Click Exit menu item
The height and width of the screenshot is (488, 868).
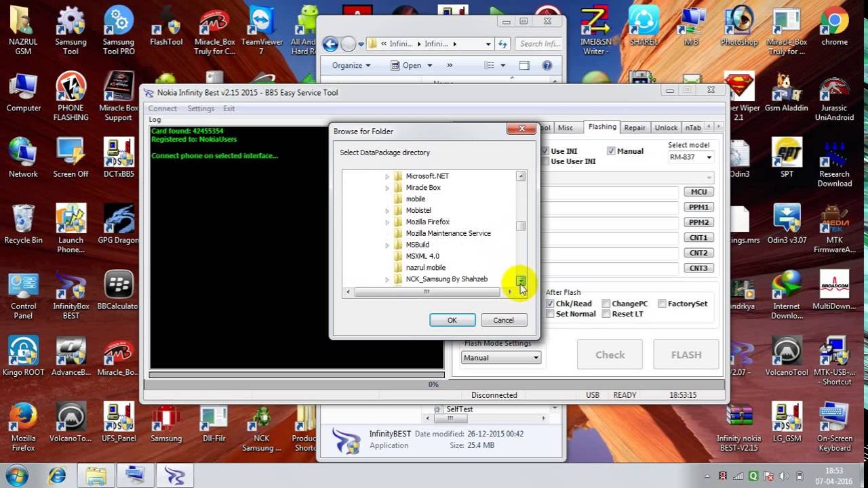tap(229, 108)
